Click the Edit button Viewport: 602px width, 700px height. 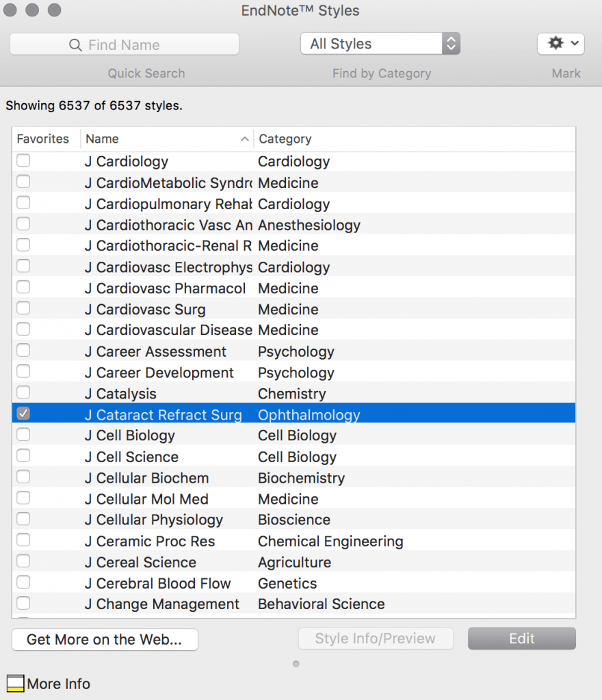[x=521, y=638]
